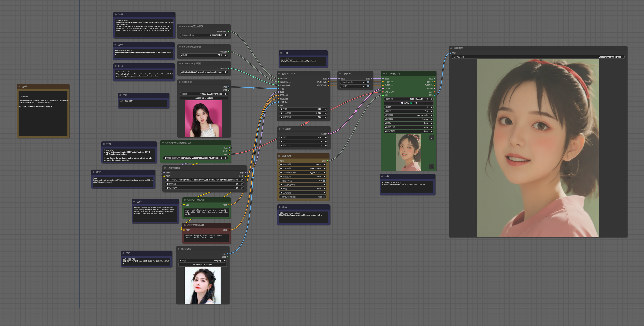This screenshot has height=326, width=644.
Task: Click the 文件名前缀 field in 保存图像
Action: click(x=538, y=57)
